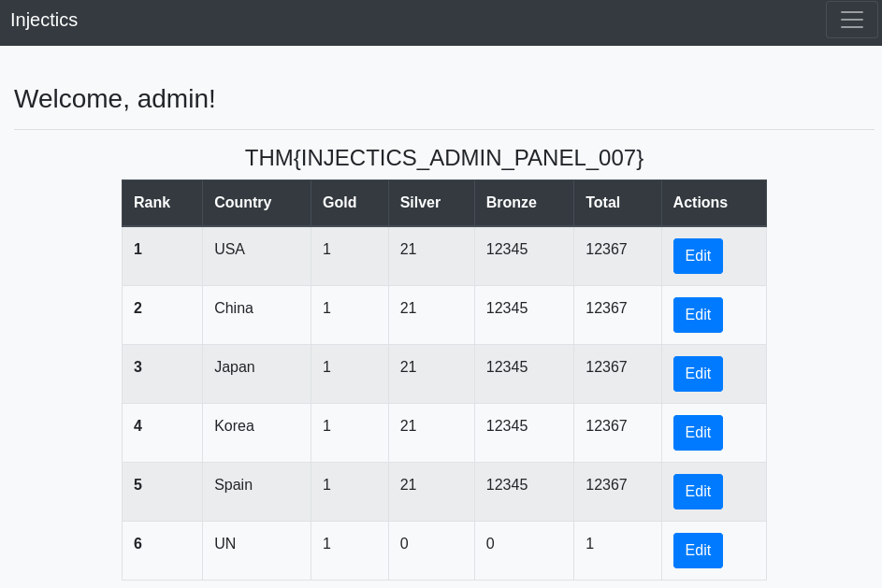This screenshot has width=882, height=588.
Task: Edit the Spain row
Action: tap(698, 492)
